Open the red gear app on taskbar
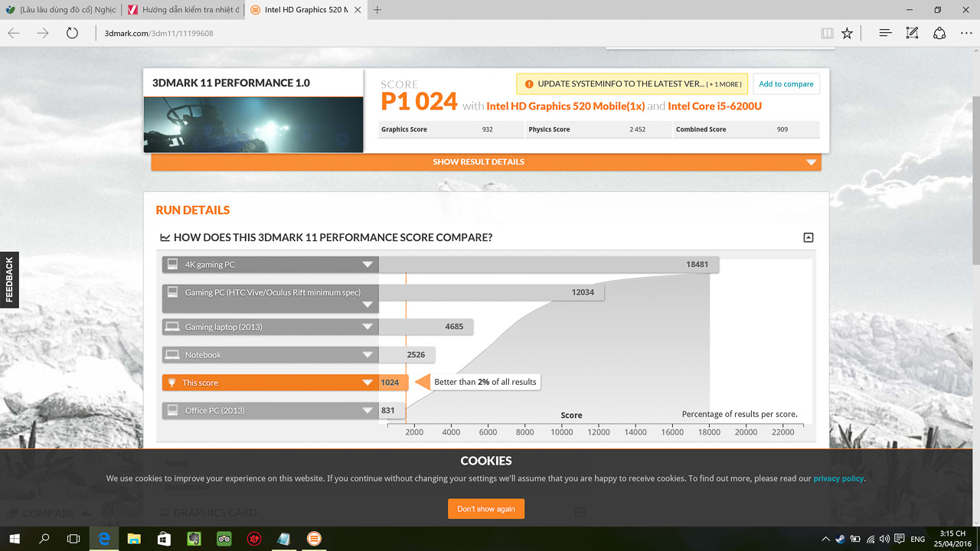980x551 pixels. (x=254, y=539)
